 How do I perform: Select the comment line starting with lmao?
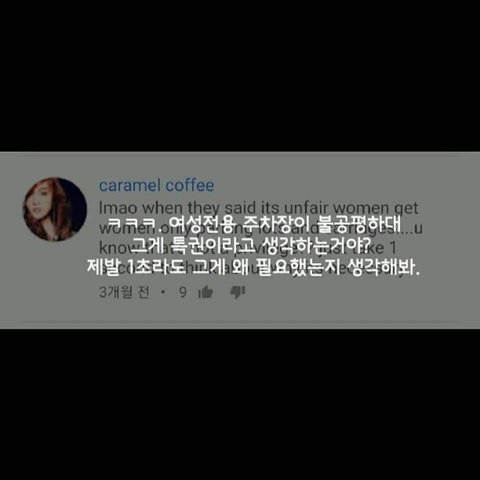click(258, 208)
